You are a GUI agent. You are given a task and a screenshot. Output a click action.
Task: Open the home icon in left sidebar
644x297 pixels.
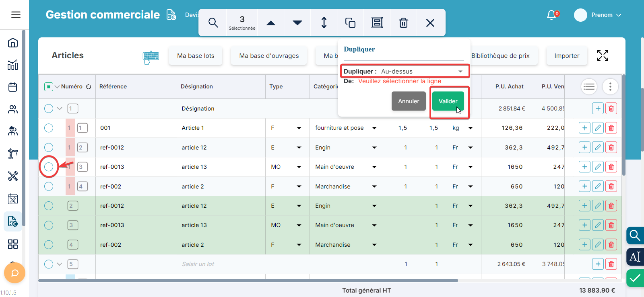(x=13, y=43)
